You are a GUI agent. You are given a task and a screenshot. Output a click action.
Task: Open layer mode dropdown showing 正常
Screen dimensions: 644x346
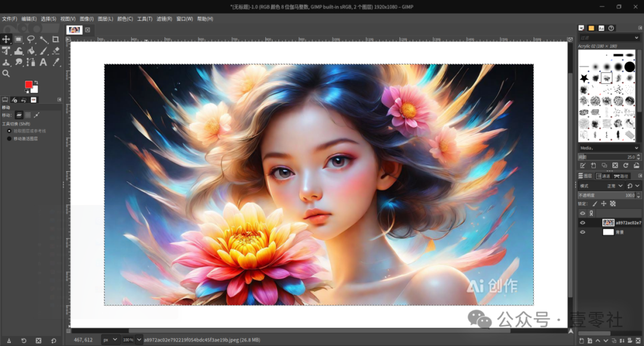pos(614,186)
